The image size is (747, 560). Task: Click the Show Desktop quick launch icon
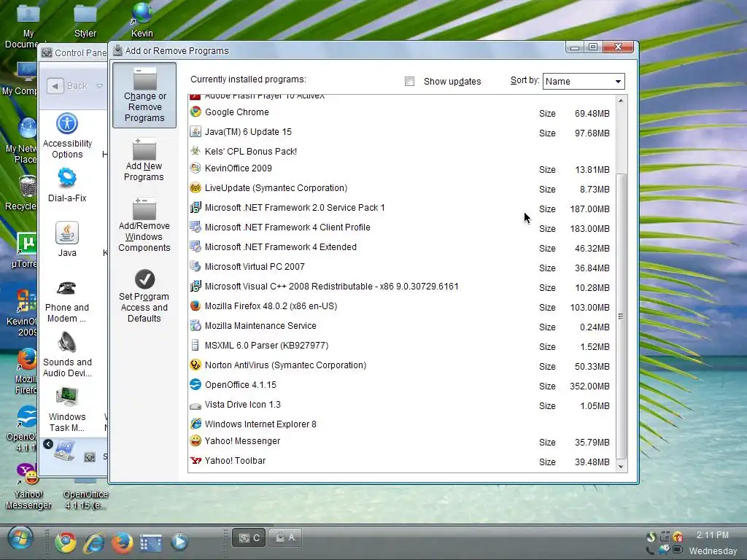[150, 542]
